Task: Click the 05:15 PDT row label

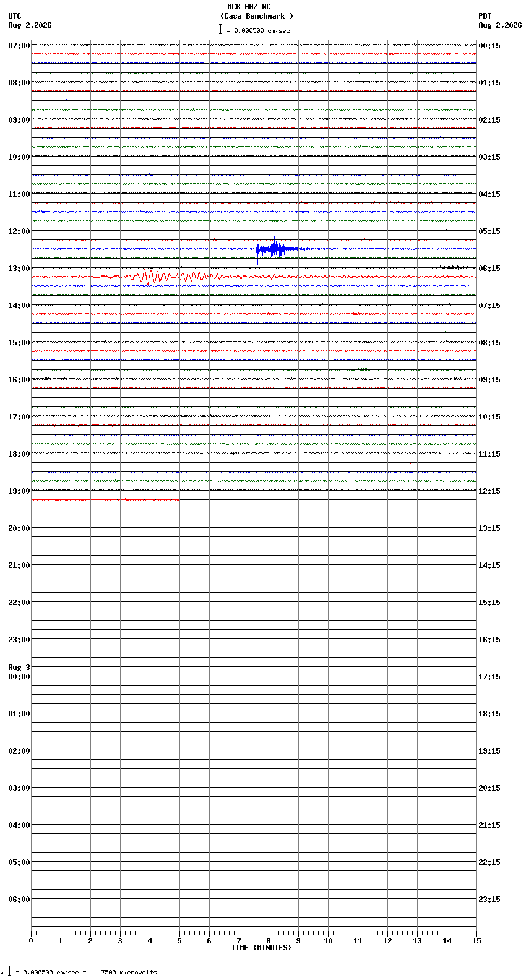Action: pos(489,231)
